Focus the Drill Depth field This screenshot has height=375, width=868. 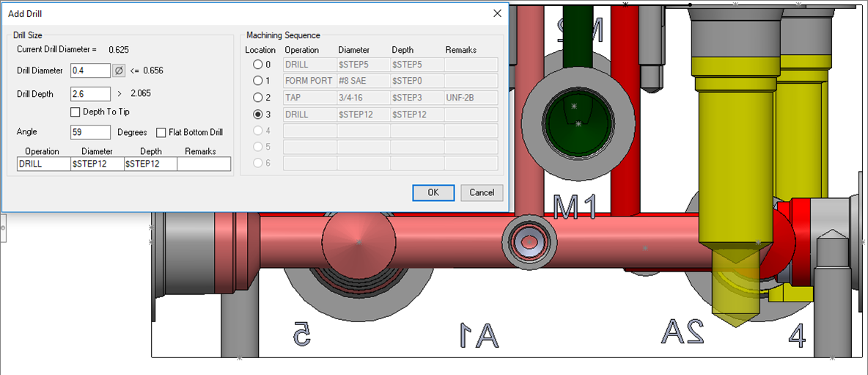(x=89, y=94)
